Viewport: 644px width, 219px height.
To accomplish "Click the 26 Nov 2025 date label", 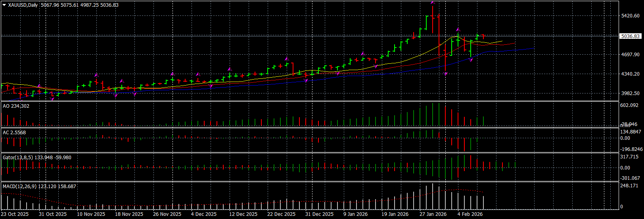I will coord(167,214).
